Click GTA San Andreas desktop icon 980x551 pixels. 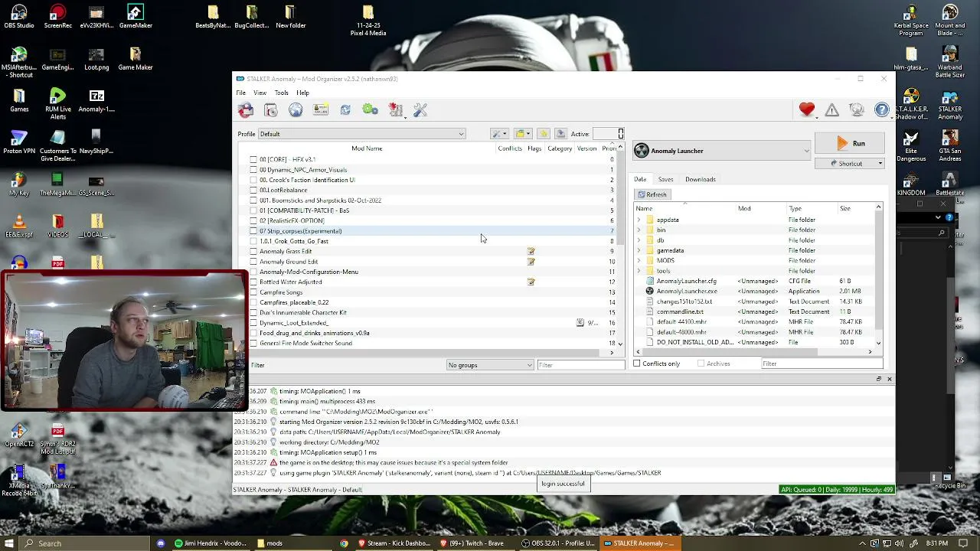coord(950,142)
